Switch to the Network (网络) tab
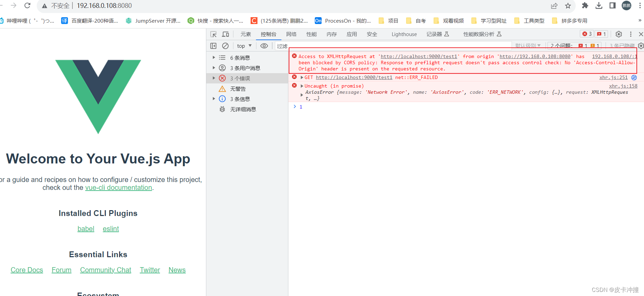The width and height of the screenshot is (644, 296). coord(291,34)
